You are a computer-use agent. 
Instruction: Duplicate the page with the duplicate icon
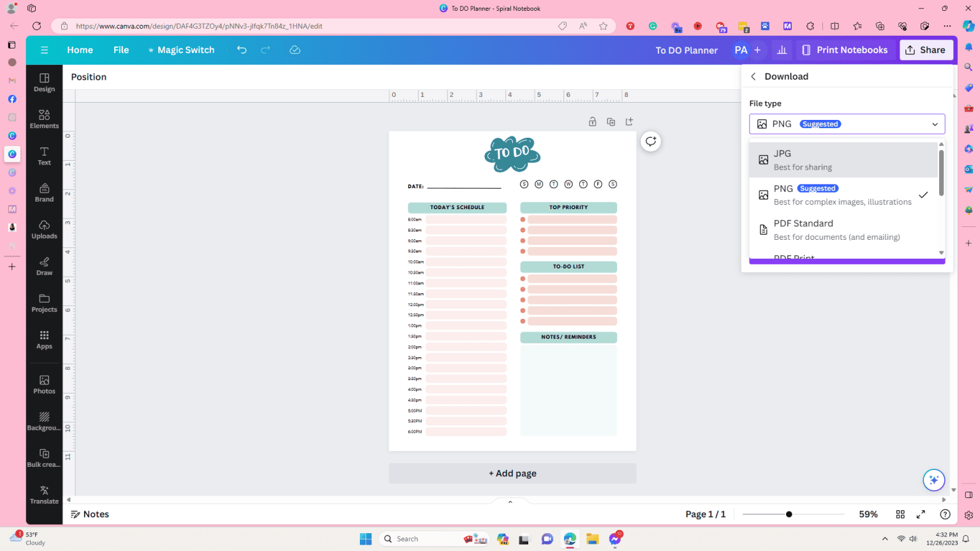pos(611,121)
